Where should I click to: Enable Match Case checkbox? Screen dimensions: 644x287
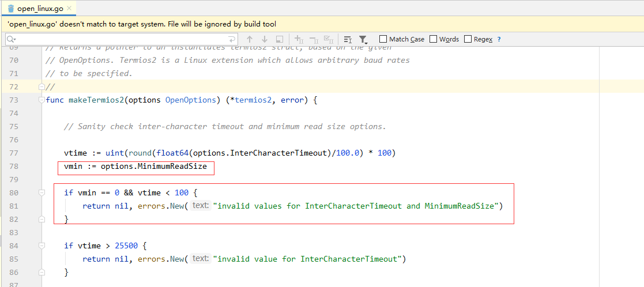(x=383, y=39)
